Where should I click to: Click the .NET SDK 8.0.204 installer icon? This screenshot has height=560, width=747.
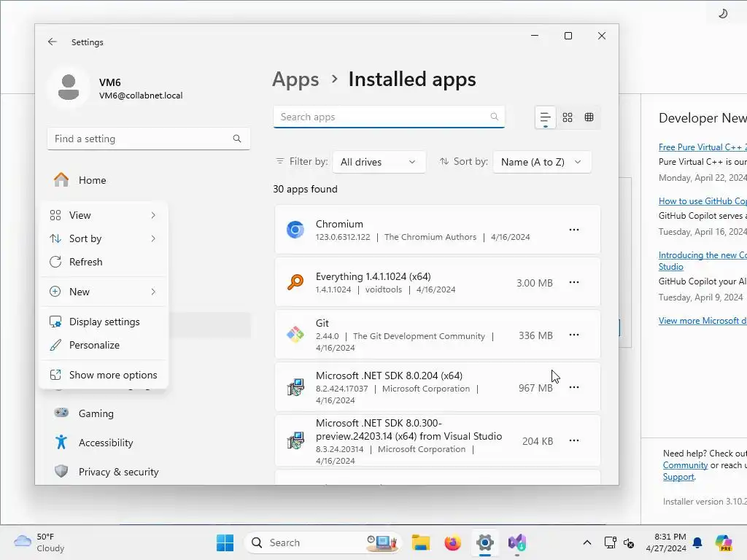tap(295, 387)
